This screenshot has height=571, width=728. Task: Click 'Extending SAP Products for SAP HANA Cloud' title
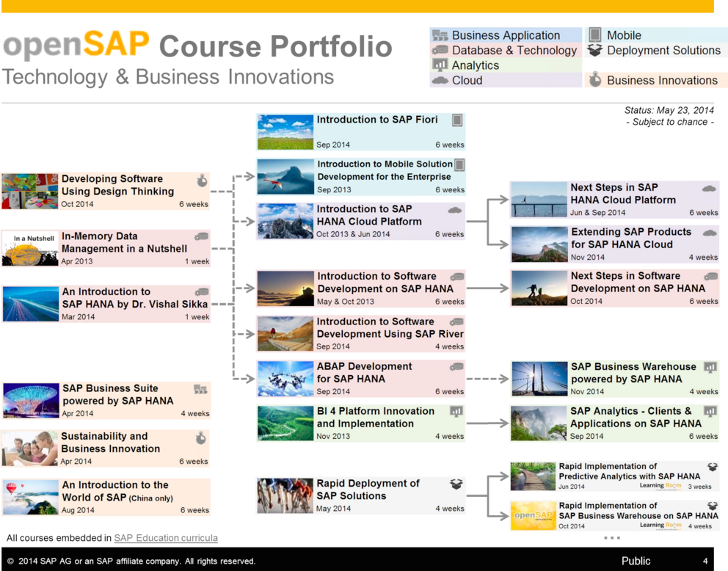click(x=631, y=238)
